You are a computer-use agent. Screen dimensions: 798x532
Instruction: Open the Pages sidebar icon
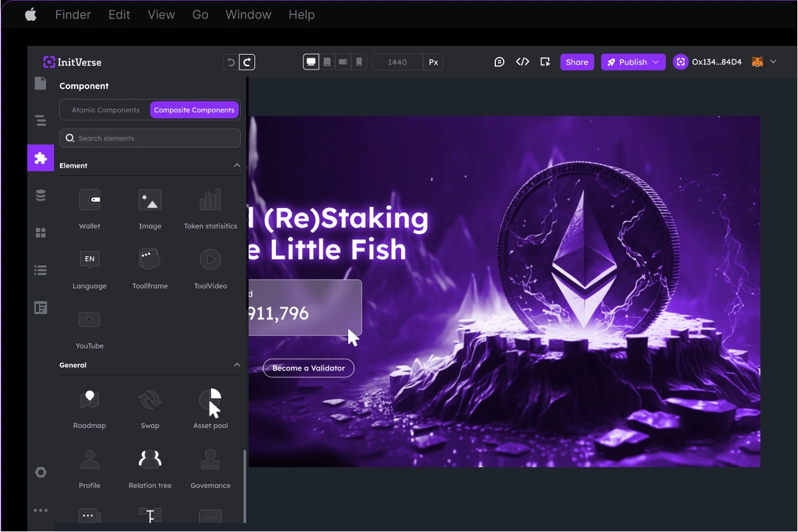40,83
